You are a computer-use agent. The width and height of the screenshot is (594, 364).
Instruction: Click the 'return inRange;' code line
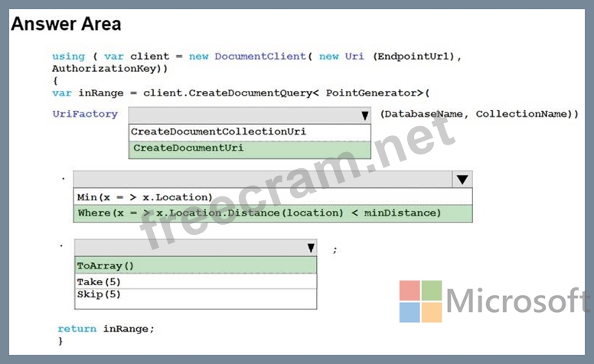pyautogui.click(x=106, y=329)
